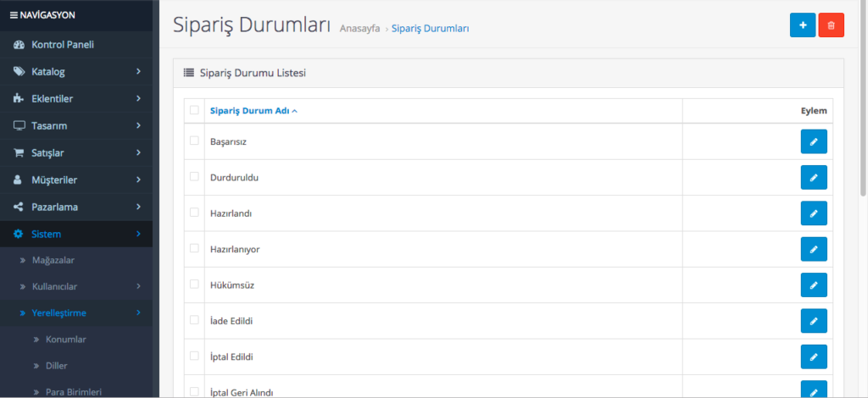Click the Anasayfa breadcrumb link
Viewport: 868px width, 398px height.
359,28
